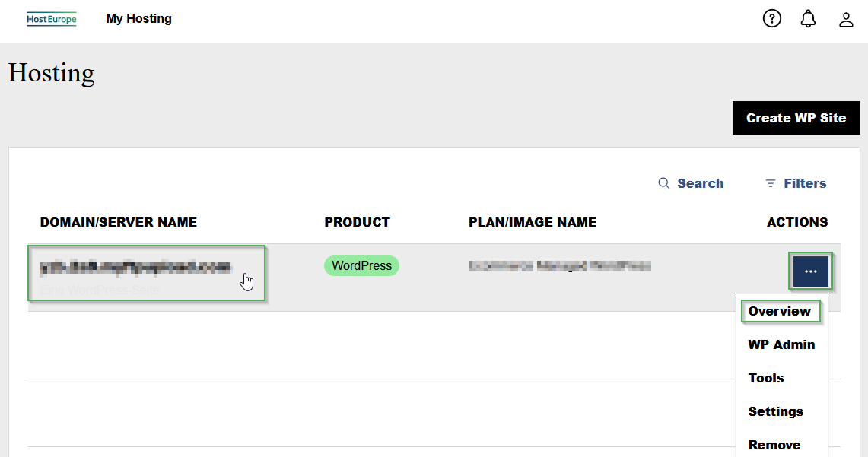Click the Host Europe logo
The image size is (868, 457).
click(x=52, y=19)
